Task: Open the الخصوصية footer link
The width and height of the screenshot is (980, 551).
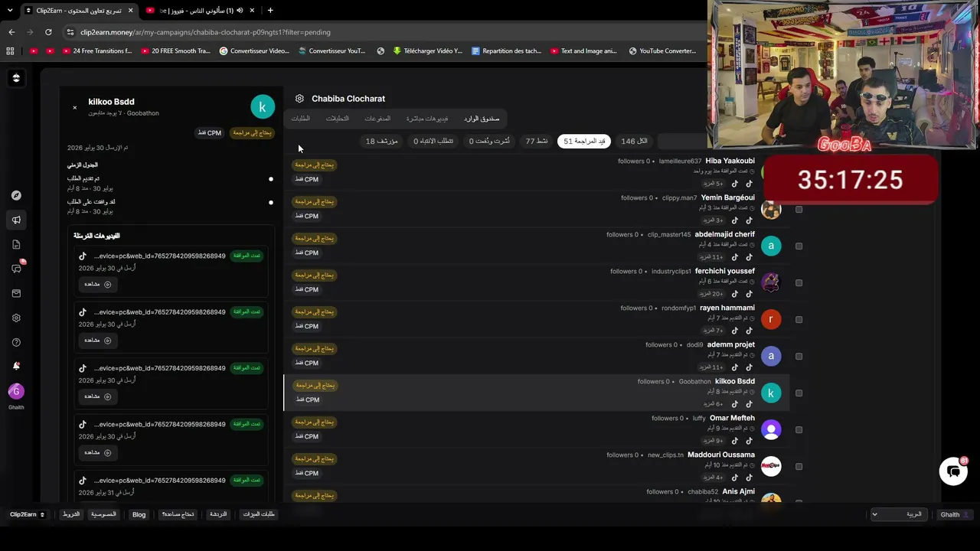Action: tap(103, 514)
